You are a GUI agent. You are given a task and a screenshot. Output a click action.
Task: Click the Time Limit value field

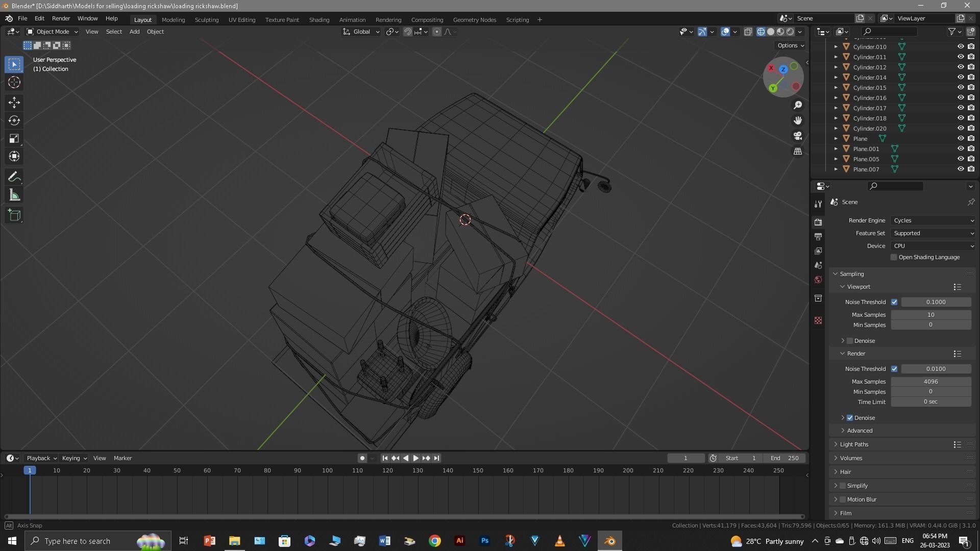tap(930, 402)
